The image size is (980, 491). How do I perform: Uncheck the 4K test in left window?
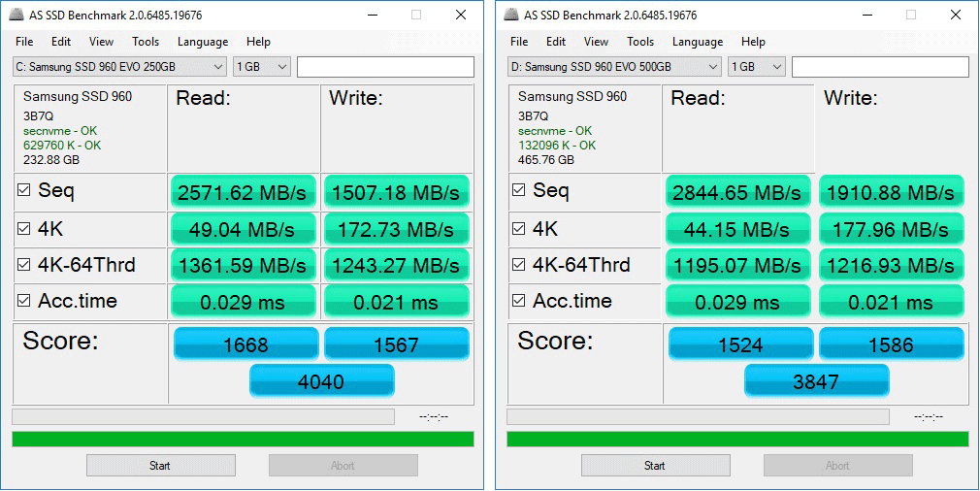pos(23,229)
